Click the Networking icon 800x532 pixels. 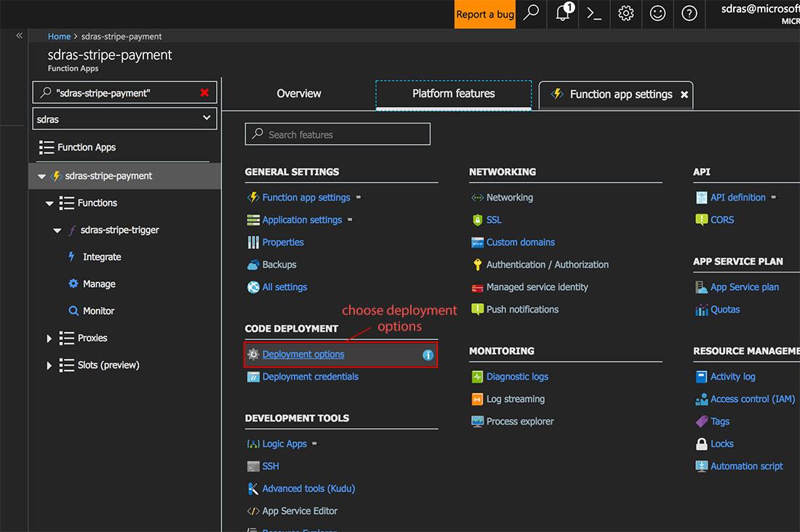click(x=477, y=198)
